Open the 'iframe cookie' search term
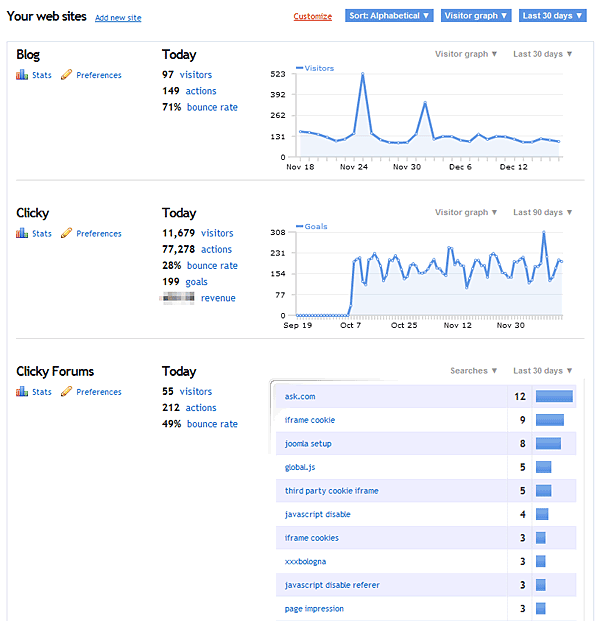The height and width of the screenshot is (621, 600). click(310, 420)
